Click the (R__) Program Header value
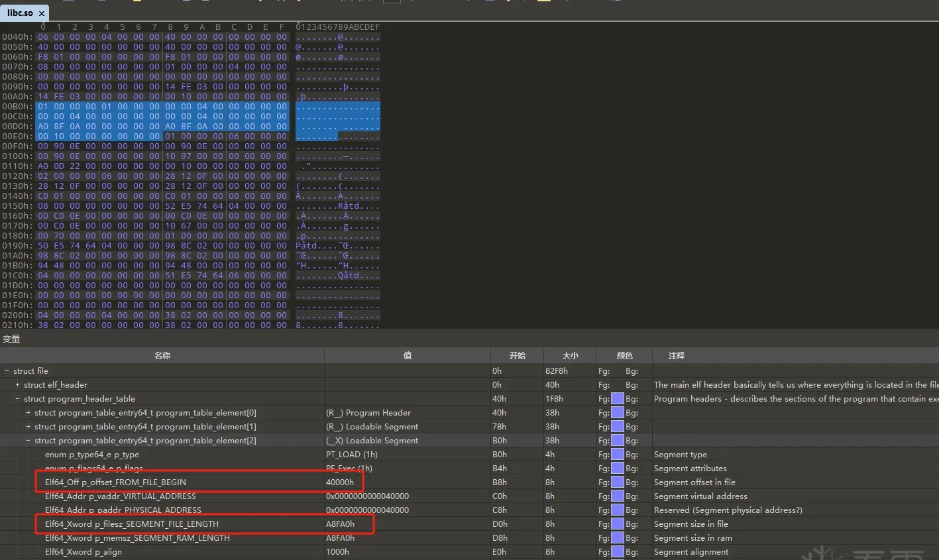 368,413
